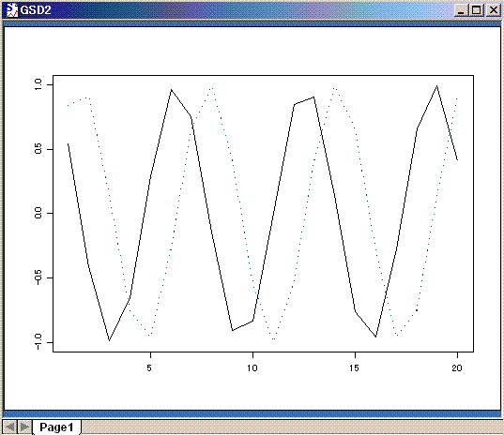Minimize the GSD2 graph window
504x435 pixels.
tap(461, 10)
